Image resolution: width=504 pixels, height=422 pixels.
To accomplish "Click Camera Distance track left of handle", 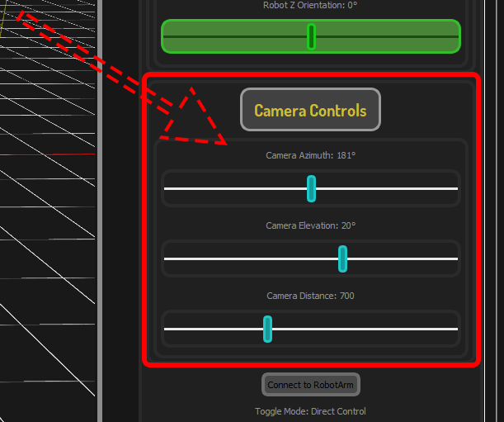I will tap(213, 329).
